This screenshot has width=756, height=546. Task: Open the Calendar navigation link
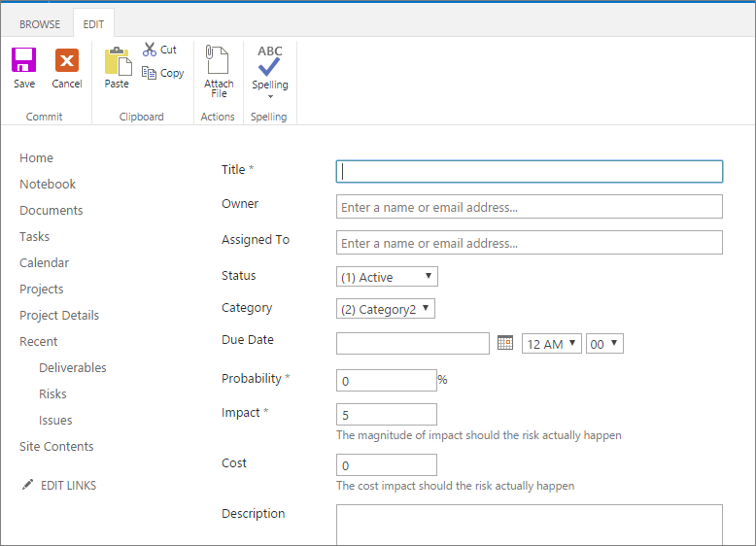(x=44, y=262)
